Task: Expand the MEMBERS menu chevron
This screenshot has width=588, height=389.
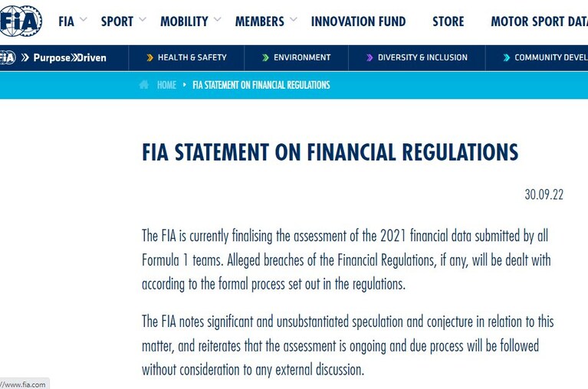Action: tap(294, 19)
